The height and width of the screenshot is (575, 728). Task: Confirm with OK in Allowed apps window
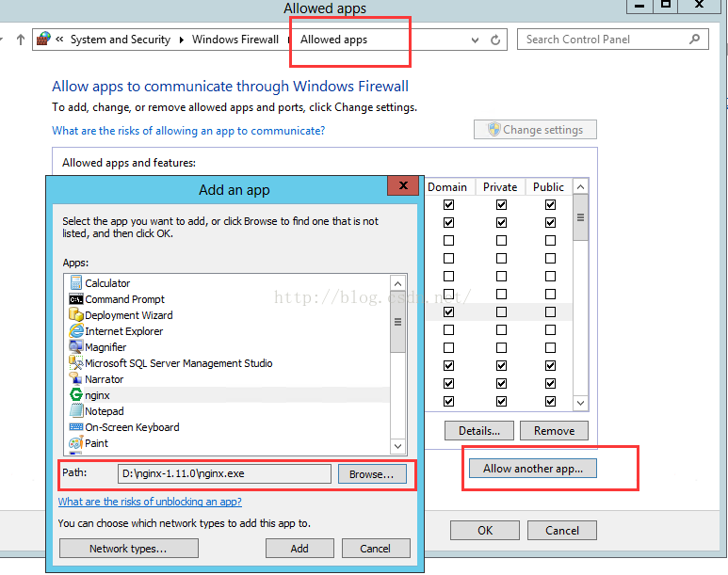coord(485,530)
